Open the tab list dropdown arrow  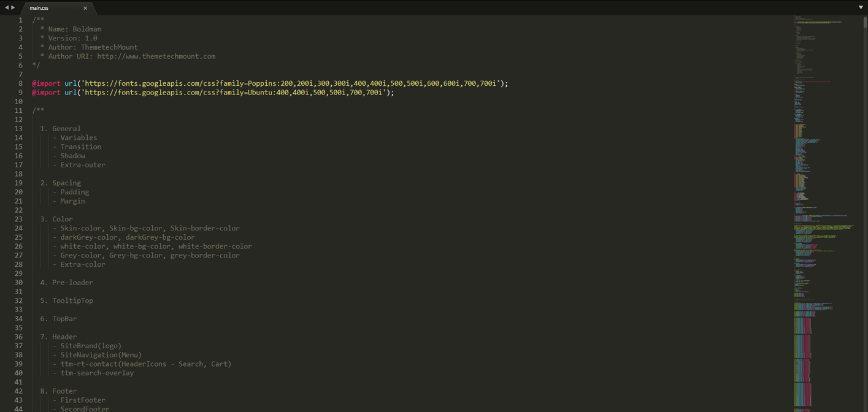pos(861,7)
